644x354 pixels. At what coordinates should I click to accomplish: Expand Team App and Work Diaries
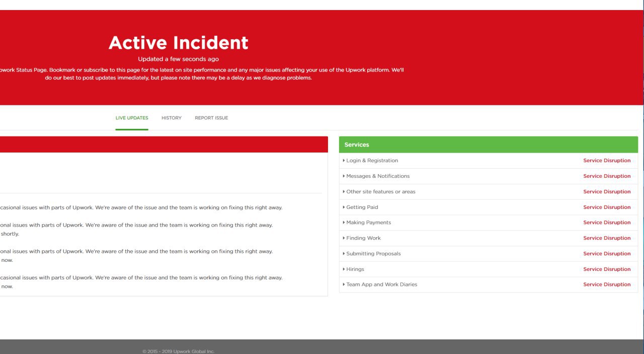pos(489,285)
